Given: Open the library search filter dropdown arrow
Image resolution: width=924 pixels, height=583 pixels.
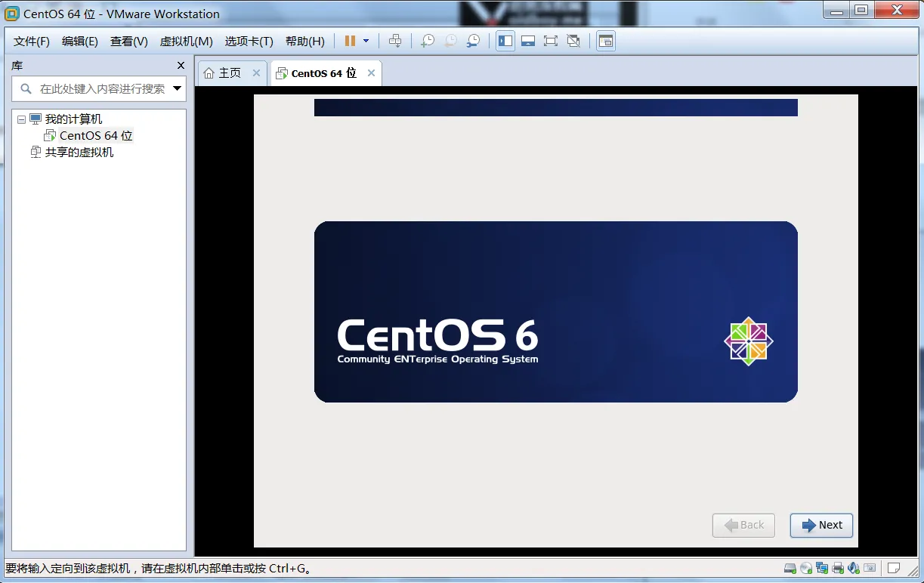Looking at the screenshot, I should coord(178,88).
